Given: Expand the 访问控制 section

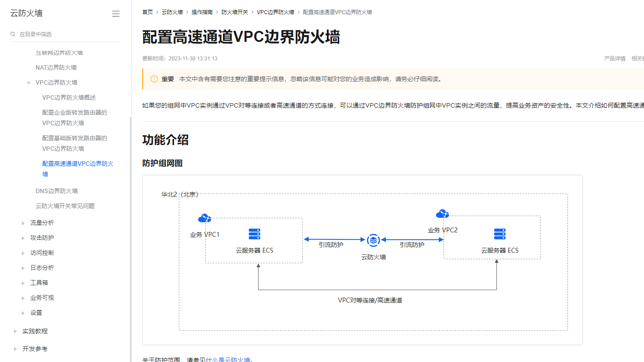Looking at the screenshot, I should pos(23,253).
